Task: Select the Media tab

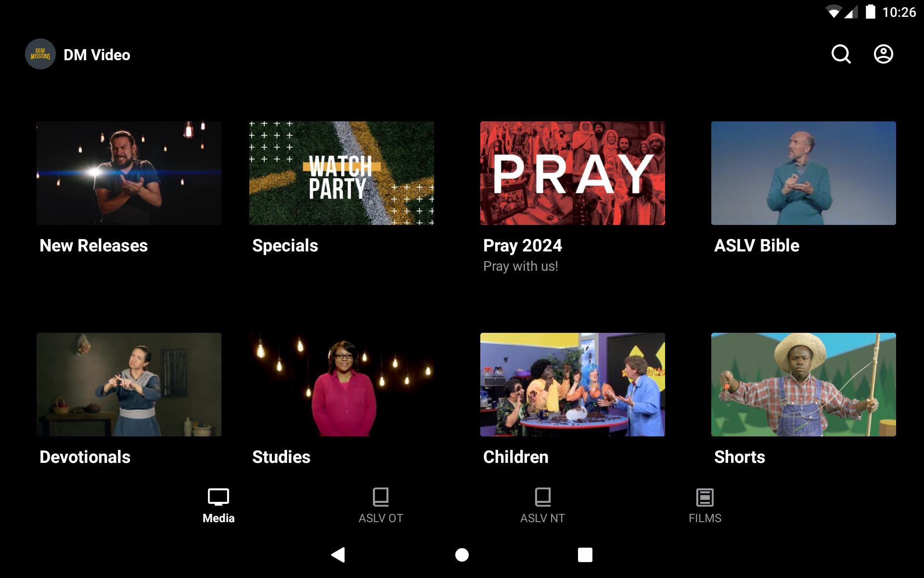Action: point(218,506)
